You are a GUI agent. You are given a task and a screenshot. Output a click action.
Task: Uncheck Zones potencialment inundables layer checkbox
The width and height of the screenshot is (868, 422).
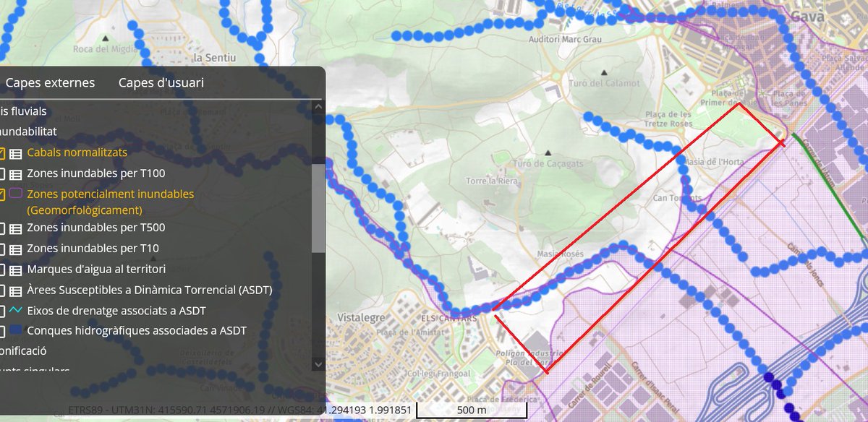(x=1, y=194)
